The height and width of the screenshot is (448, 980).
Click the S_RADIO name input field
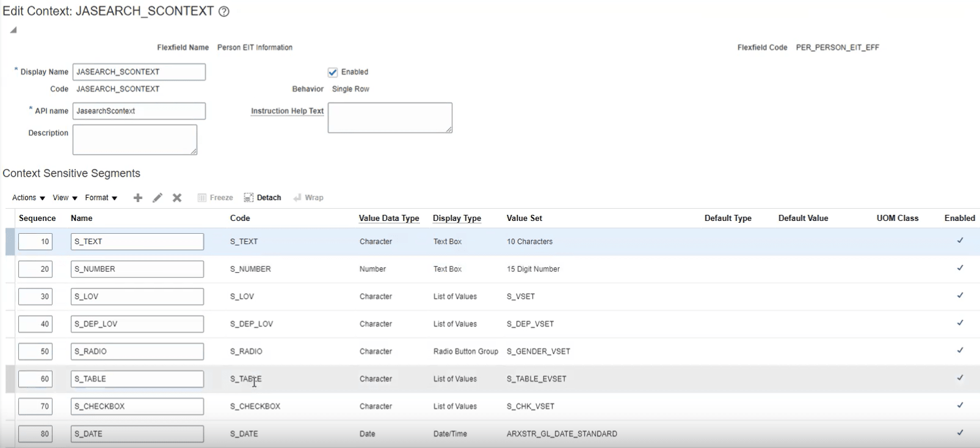click(x=137, y=352)
